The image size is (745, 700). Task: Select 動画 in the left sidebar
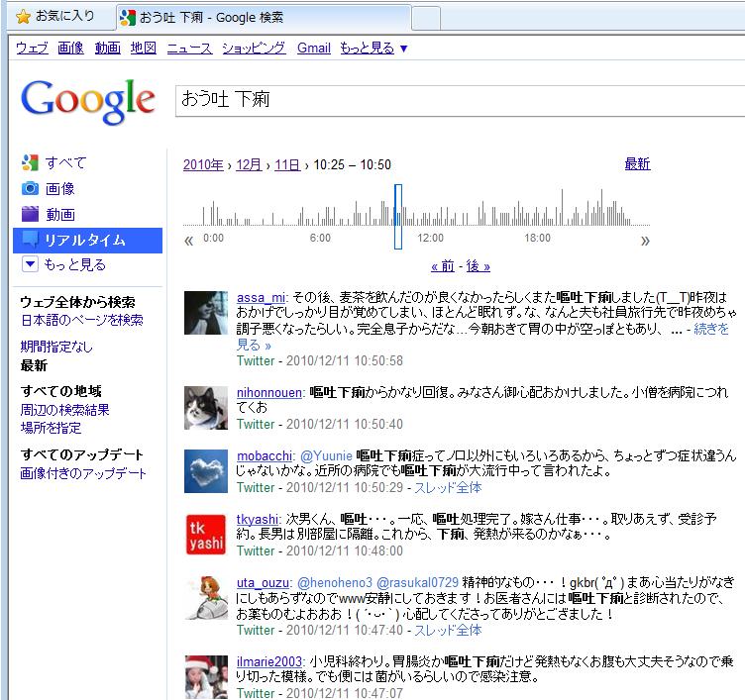60,214
